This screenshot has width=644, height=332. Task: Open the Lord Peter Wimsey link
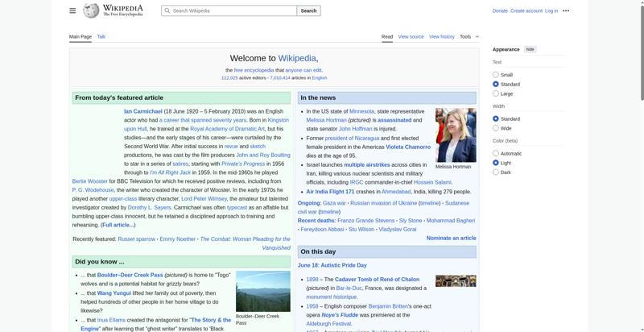[x=204, y=199]
